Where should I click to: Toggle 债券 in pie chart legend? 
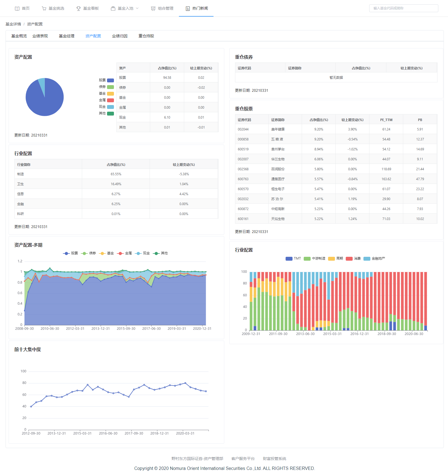pos(106,87)
